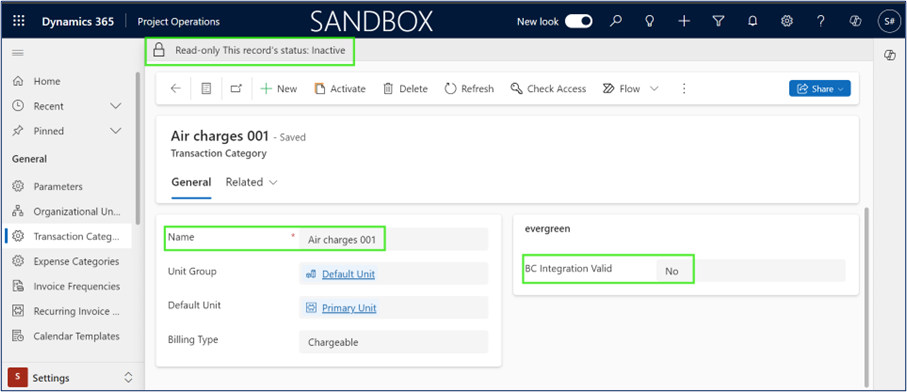Viewport: 907px width, 392px height.
Task: Open the S# user account avatar
Action: tap(888, 21)
